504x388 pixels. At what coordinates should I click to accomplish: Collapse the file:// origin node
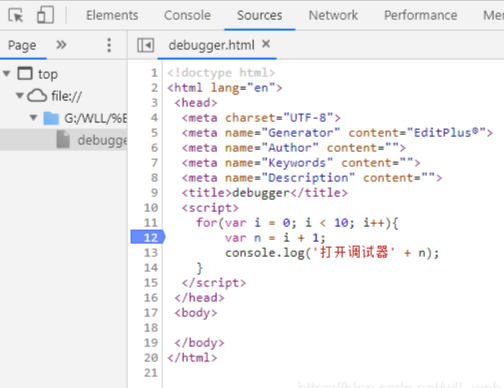pyautogui.click(x=20, y=96)
